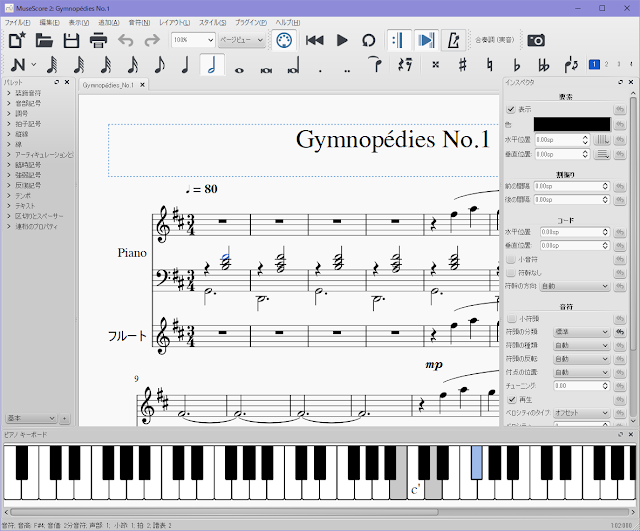This screenshot has height=531, width=640.
Task: Open the page view mode dropdown
Action: (242, 40)
